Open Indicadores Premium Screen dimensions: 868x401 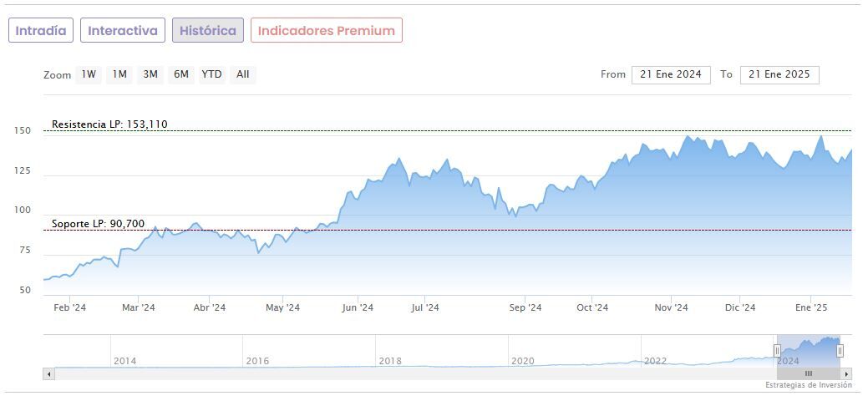pos(326,30)
